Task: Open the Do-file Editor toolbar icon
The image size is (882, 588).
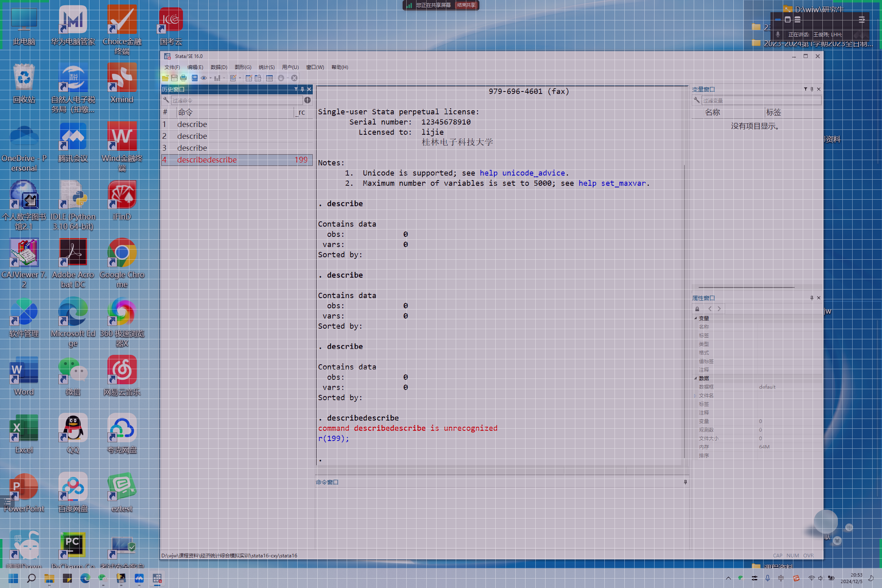Action: pyautogui.click(x=233, y=78)
